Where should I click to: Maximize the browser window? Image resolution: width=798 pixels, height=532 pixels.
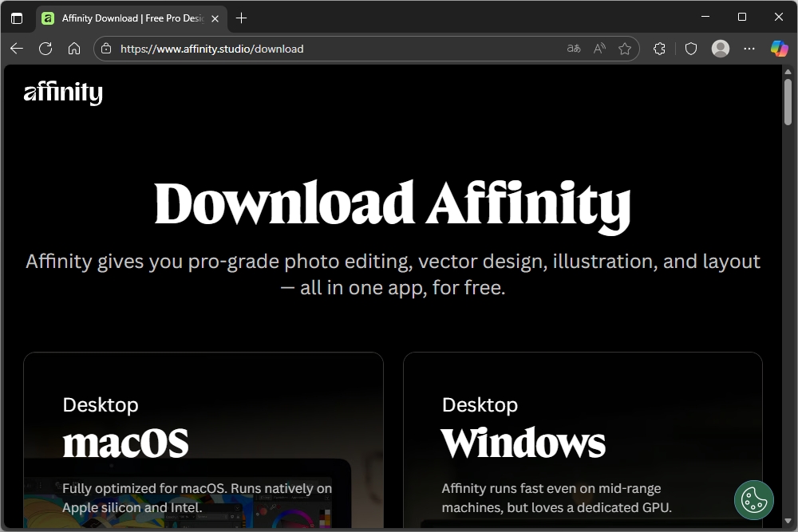(742, 17)
